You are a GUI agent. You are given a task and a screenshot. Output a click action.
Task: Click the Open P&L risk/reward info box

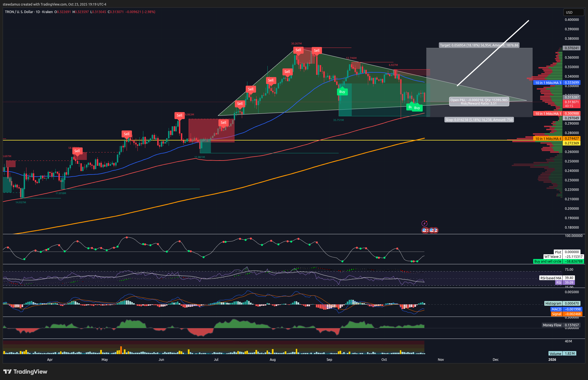click(479, 102)
